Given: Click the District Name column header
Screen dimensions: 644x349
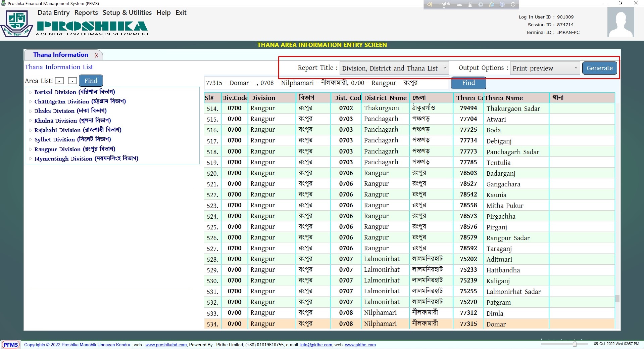Looking at the screenshot, I should pos(386,98).
